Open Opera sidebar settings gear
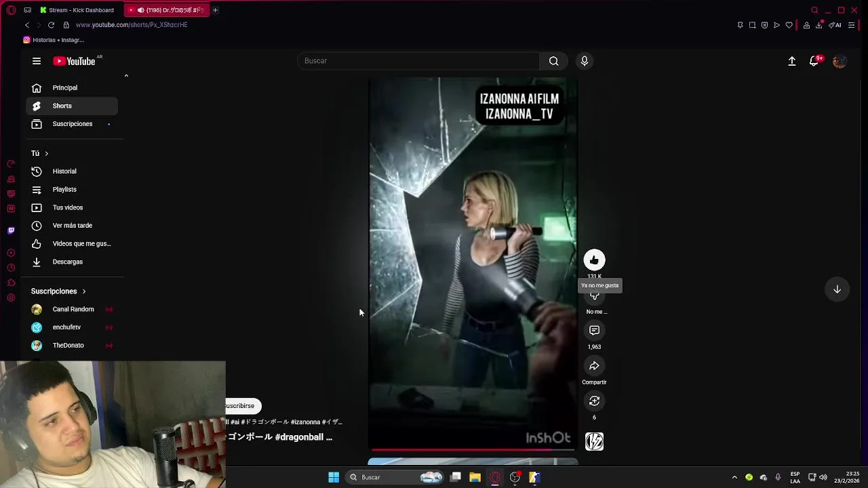 tap(11, 298)
